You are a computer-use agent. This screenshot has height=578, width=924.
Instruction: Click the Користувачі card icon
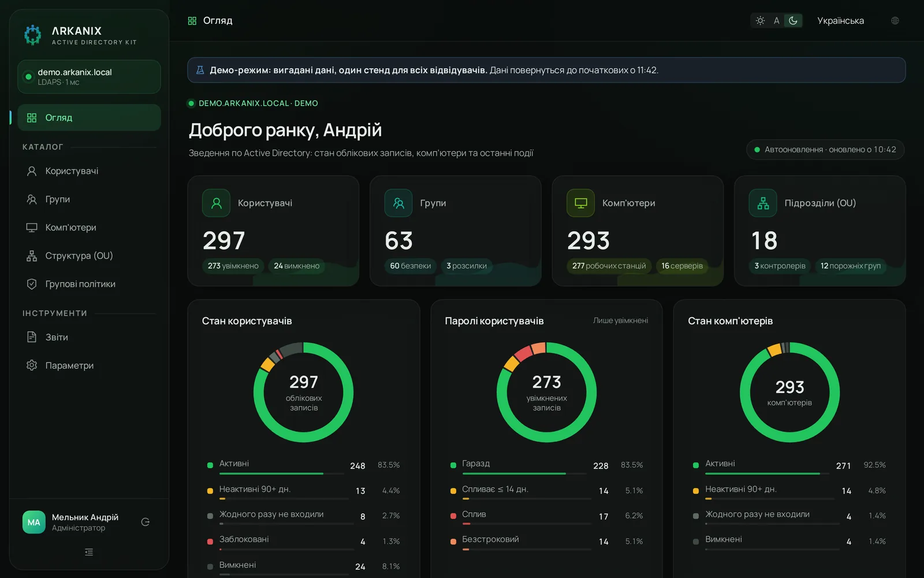217,203
